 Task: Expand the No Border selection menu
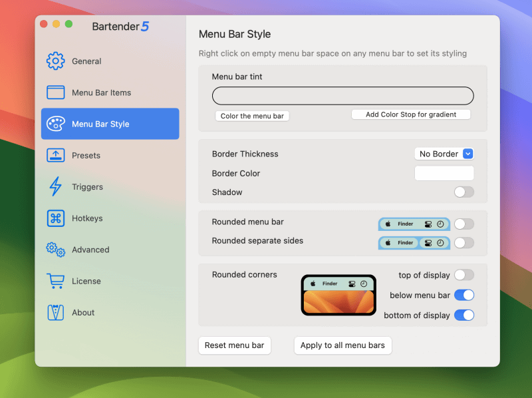pos(444,154)
